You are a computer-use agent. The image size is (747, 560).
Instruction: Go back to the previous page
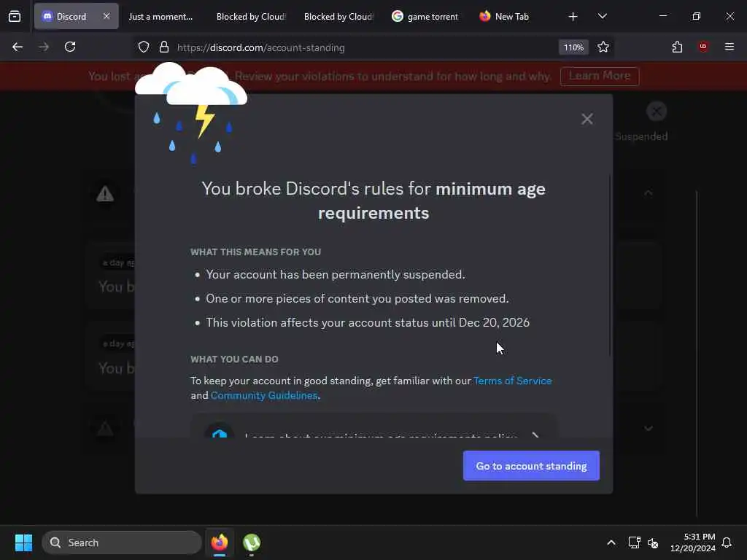18,47
